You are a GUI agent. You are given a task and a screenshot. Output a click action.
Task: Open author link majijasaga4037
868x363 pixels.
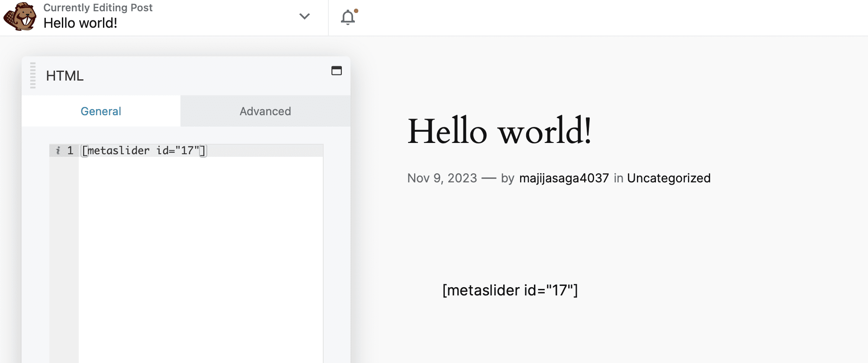[x=564, y=178]
